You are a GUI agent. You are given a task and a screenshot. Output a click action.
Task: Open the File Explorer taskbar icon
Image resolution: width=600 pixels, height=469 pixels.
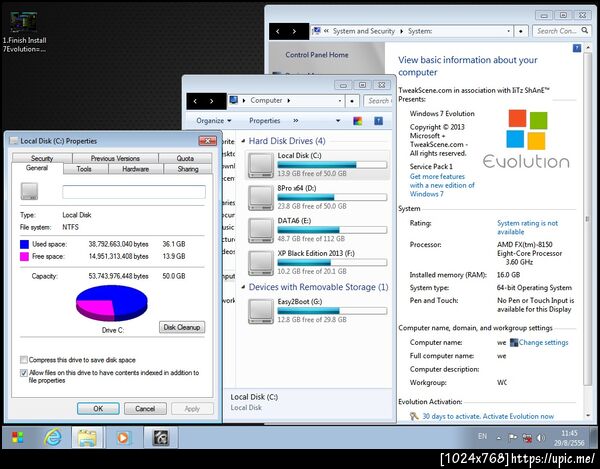coord(87,437)
